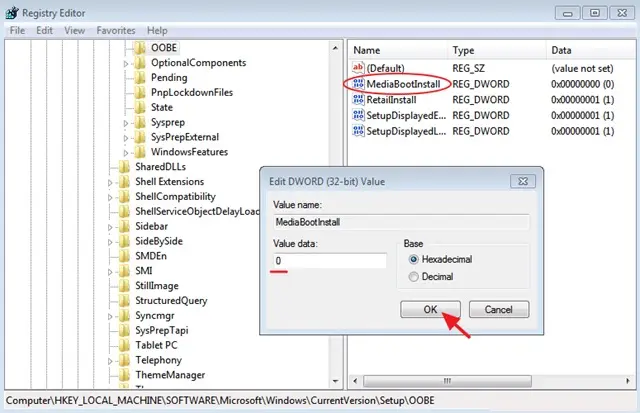Click the tree pane scroll up arrow

(x=335, y=48)
